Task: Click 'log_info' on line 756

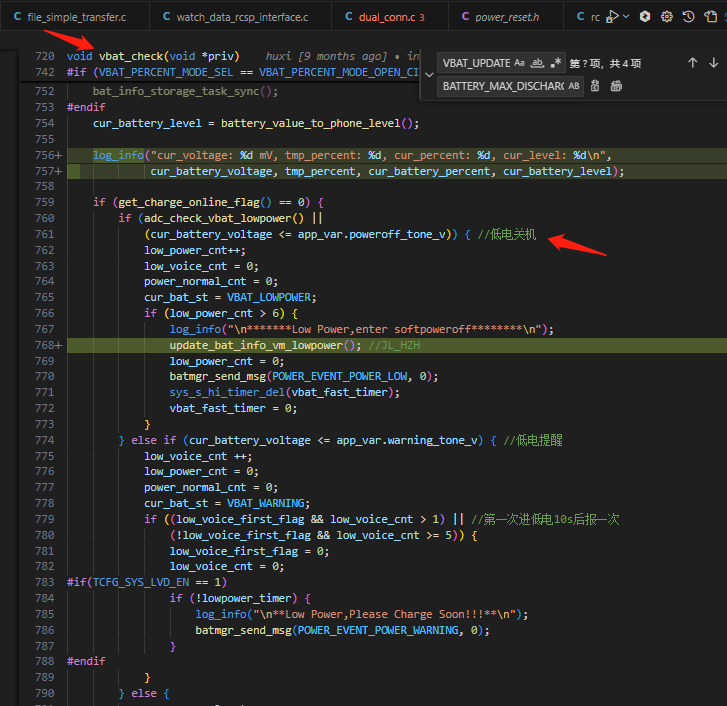Action: coord(118,155)
